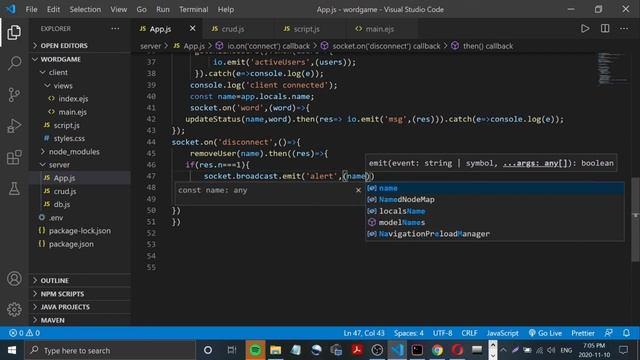This screenshot has width=640, height=360.
Task: Switch to the crud.js tab
Action: [x=238, y=29]
